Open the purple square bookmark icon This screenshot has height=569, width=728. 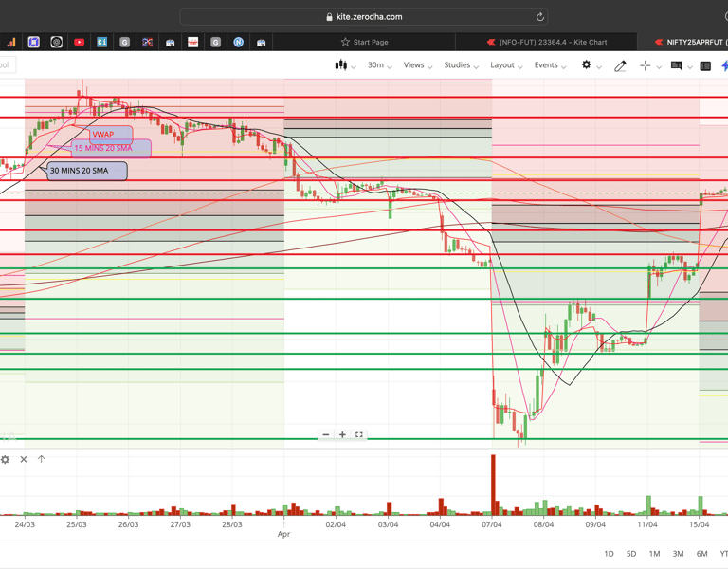33,43
